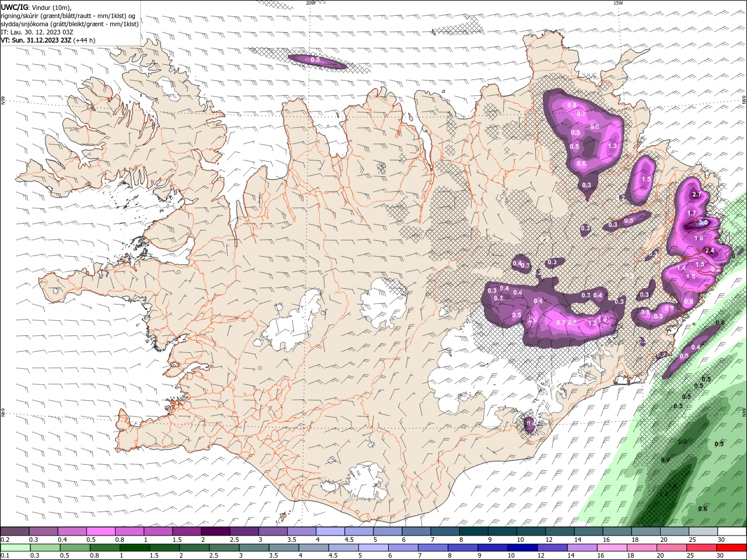Select the upper legend swatch starting at 12
The width and height of the screenshot is (747, 560).
pyautogui.click(x=560, y=531)
